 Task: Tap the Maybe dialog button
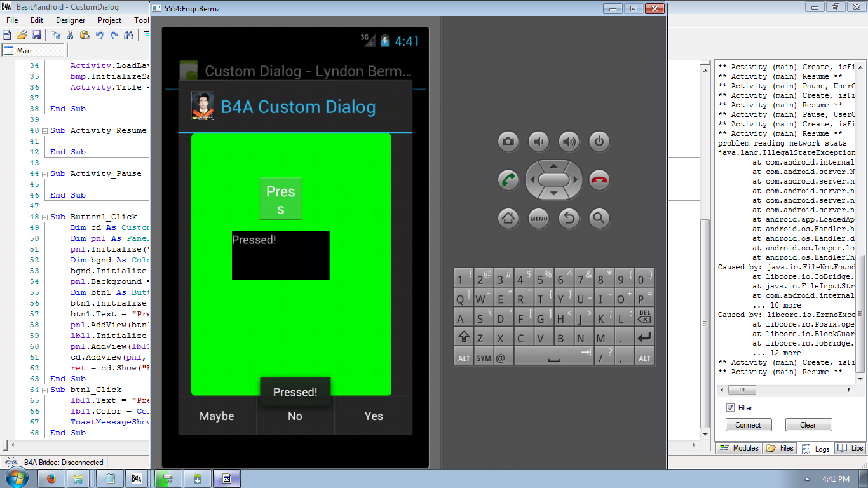click(x=217, y=416)
